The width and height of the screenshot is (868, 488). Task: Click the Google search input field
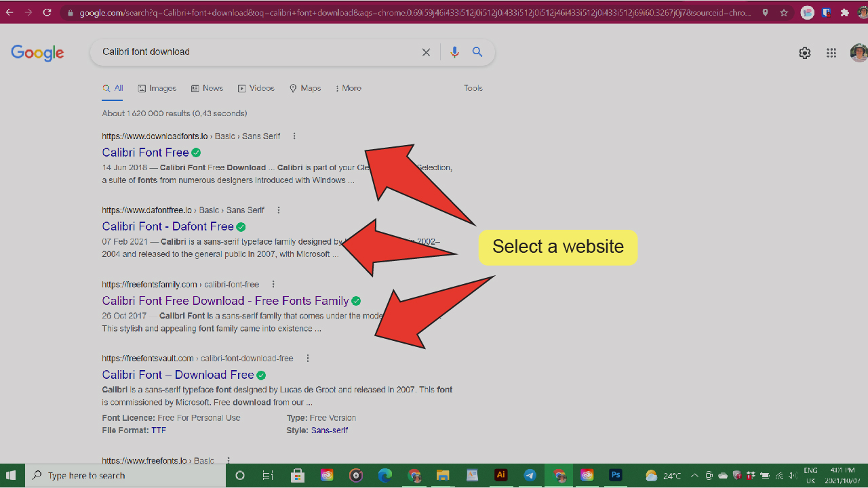point(258,52)
